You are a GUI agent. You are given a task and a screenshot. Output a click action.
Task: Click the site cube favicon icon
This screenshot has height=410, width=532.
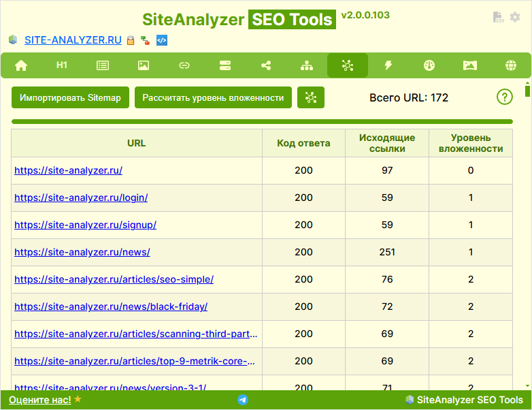click(13, 40)
